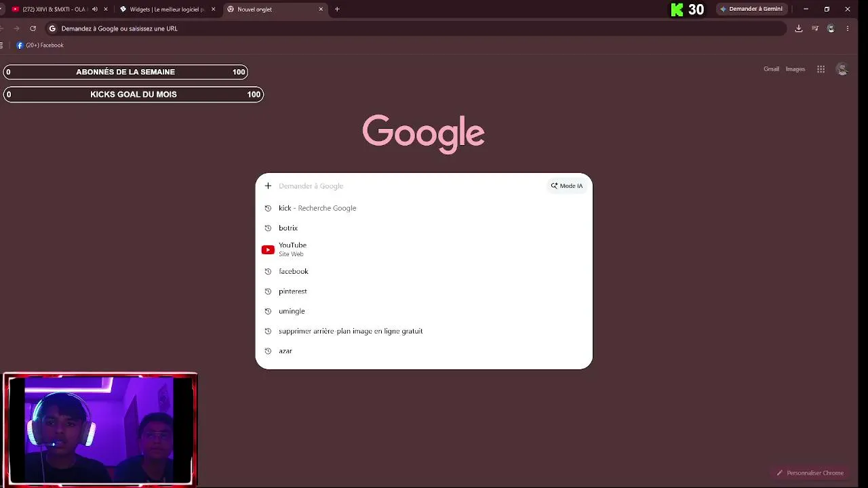Select the 'pinterest' search suggestion
This screenshot has width=868, height=488.
tap(424, 291)
